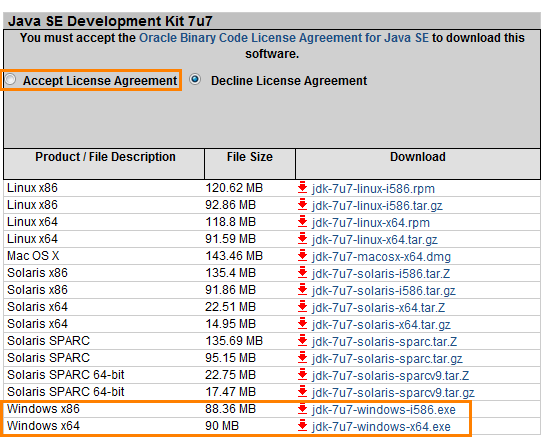Click download arrow icon for jdk-7u7-windows-x64.exe

pos(302,426)
